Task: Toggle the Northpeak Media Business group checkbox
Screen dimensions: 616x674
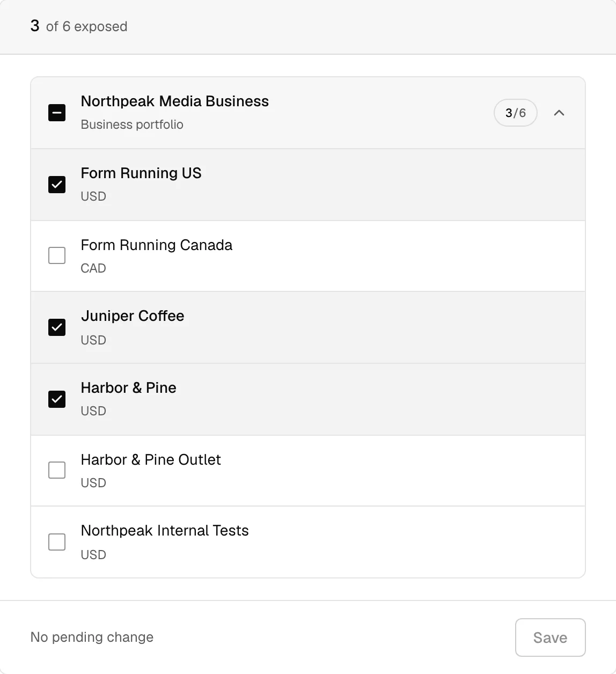Action: click(57, 113)
